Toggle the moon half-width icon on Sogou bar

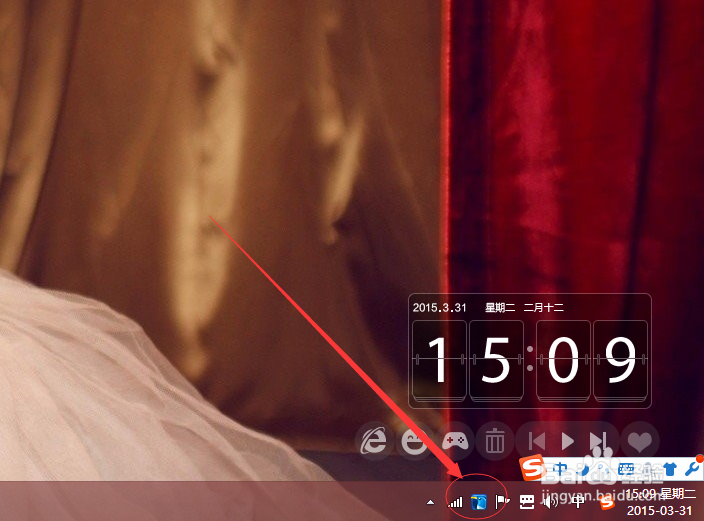tap(585, 470)
